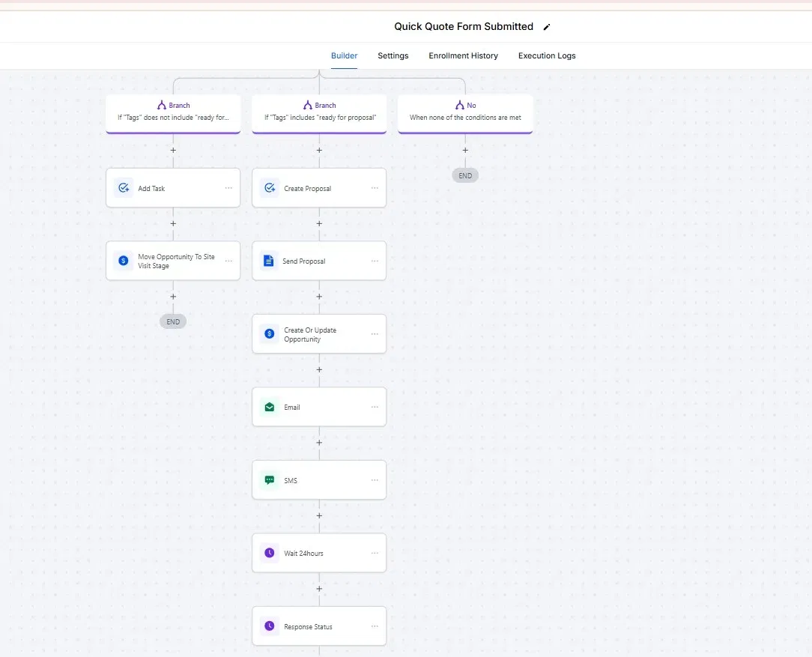Open the Move Opportunity To Site Visit Stage options menu
This screenshot has height=657, width=812.
228,261
